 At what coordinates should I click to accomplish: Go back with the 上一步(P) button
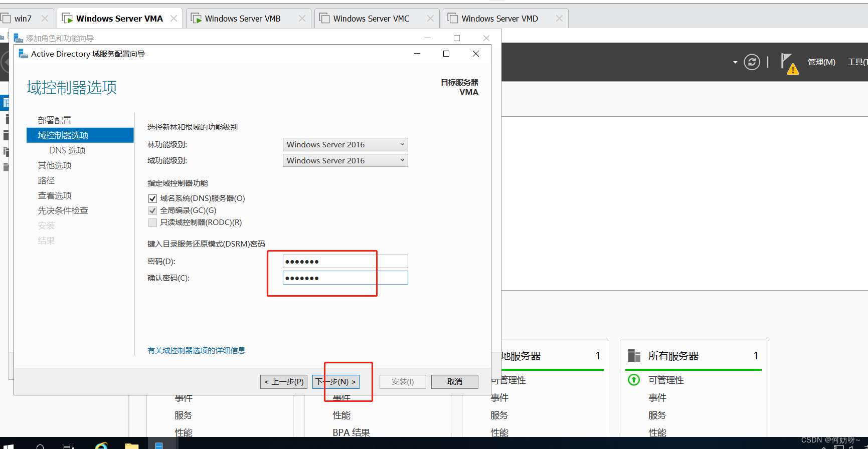pyautogui.click(x=284, y=382)
